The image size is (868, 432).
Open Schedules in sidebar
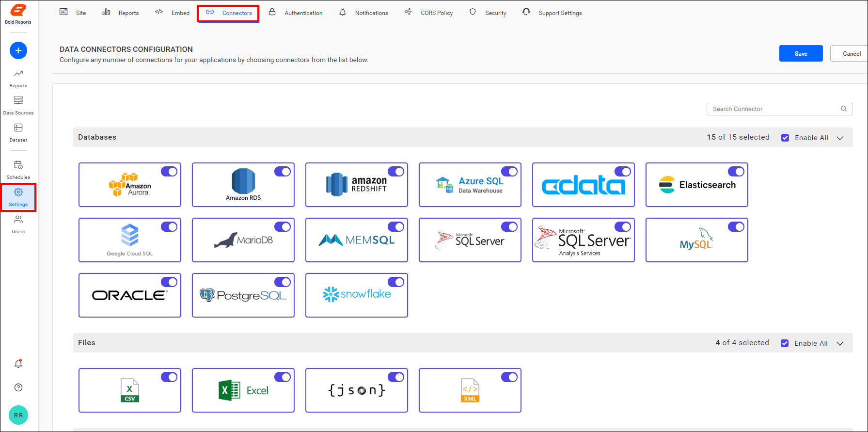point(18,170)
